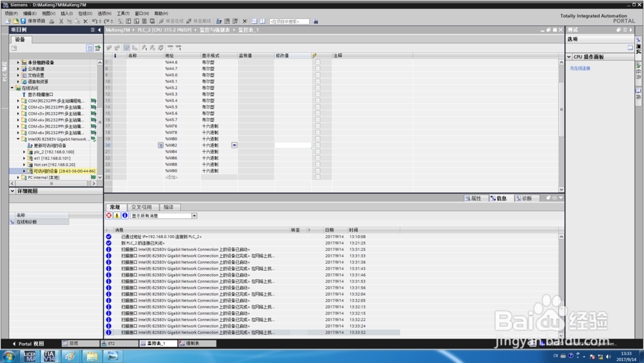Click the print icon in toolbar
Image resolution: width=644 pixels, height=363 pixels.
point(52,21)
